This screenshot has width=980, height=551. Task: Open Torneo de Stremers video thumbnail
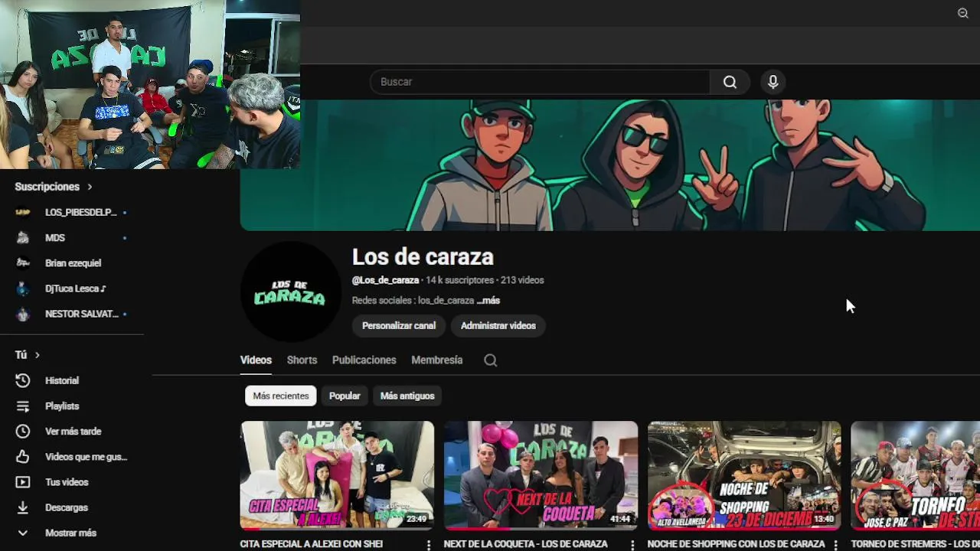tap(916, 475)
